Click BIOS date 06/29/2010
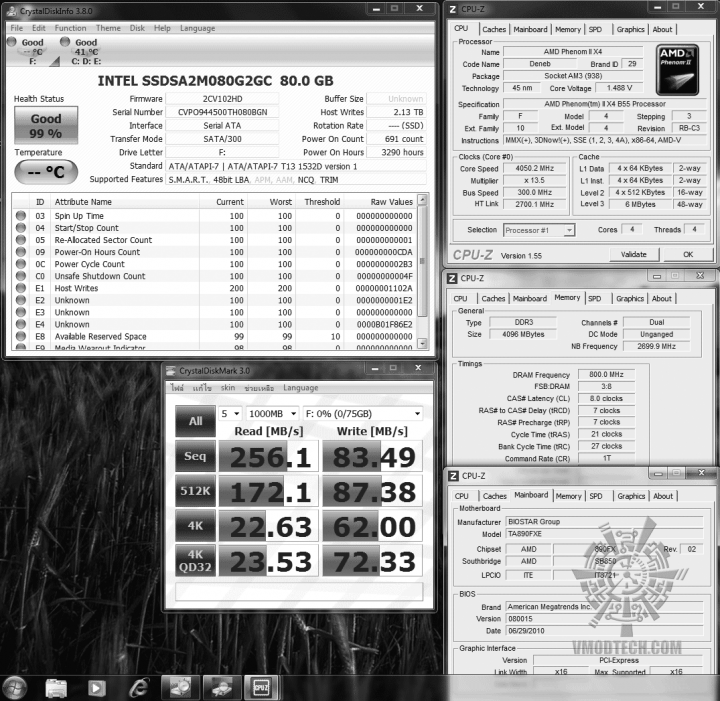 604,631
